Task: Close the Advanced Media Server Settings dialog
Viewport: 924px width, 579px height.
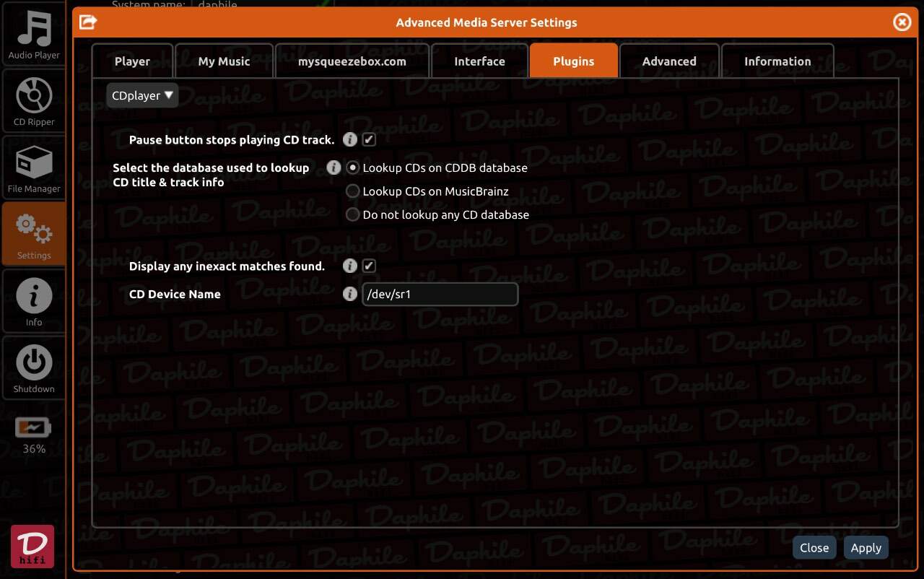Action: click(x=902, y=22)
